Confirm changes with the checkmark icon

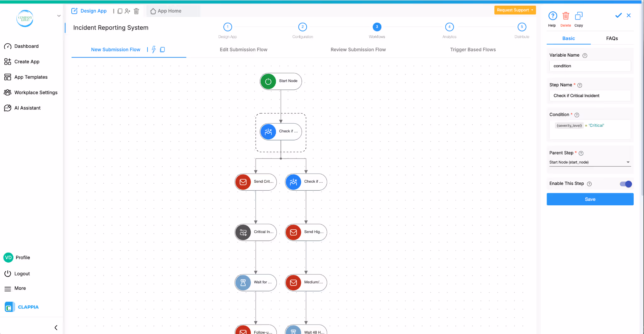(618, 15)
